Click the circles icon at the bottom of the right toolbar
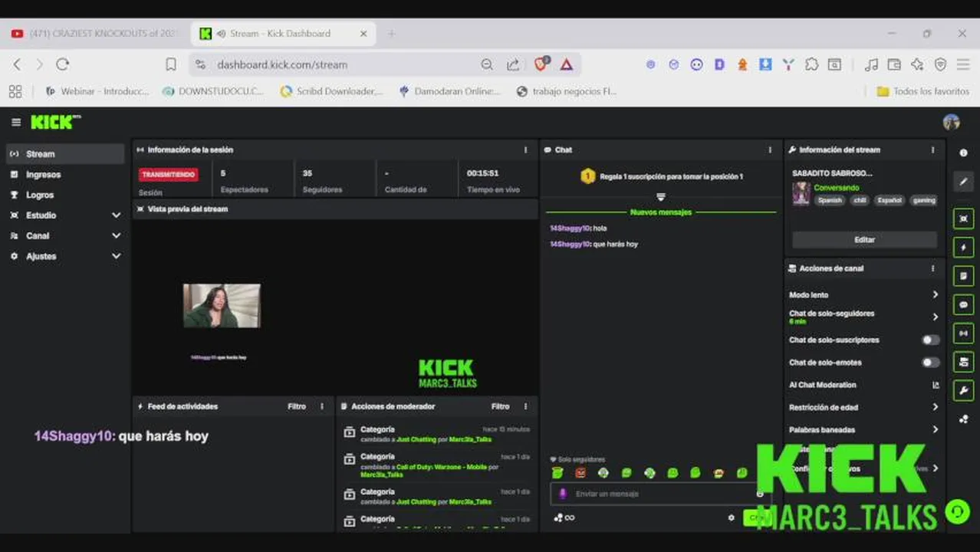This screenshot has width=980, height=552. (963, 419)
